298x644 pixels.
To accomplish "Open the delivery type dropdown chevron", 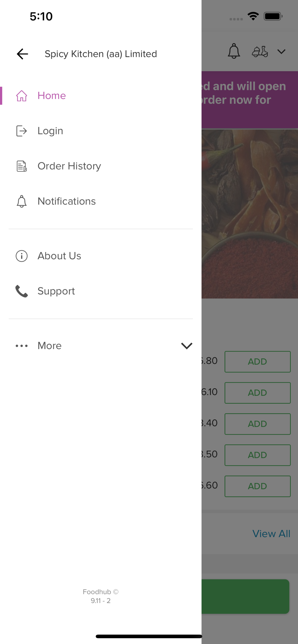I will click(282, 52).
